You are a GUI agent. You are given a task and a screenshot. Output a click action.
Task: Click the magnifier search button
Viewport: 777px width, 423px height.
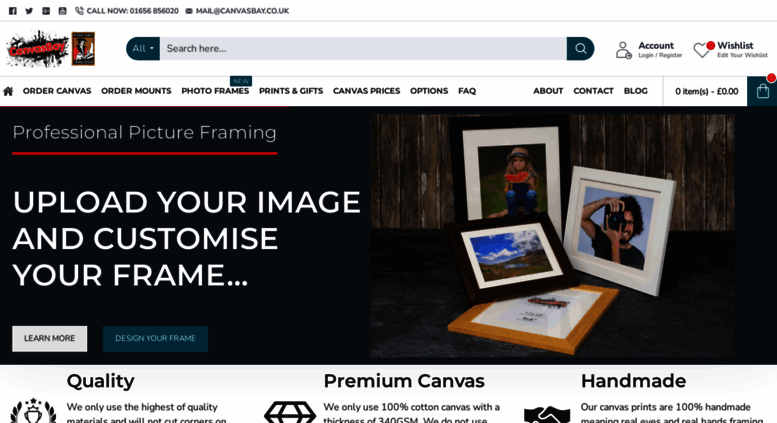(580, 49)
